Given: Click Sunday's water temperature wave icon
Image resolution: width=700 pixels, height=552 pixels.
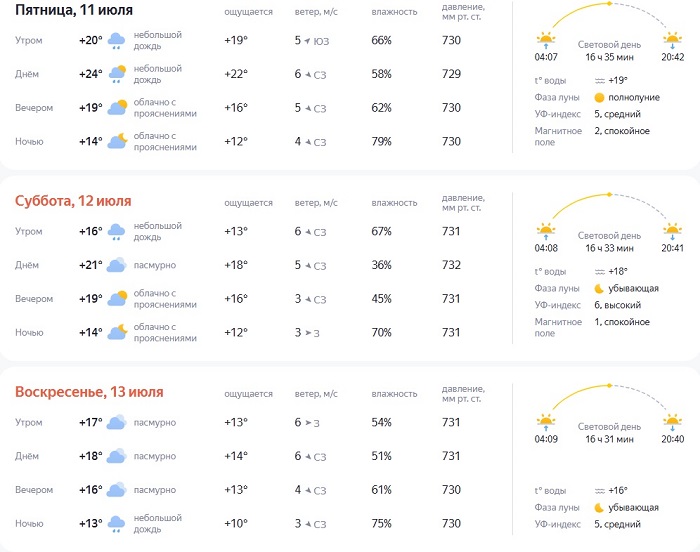Looking at the screenshot, I should tap(600, 491).
